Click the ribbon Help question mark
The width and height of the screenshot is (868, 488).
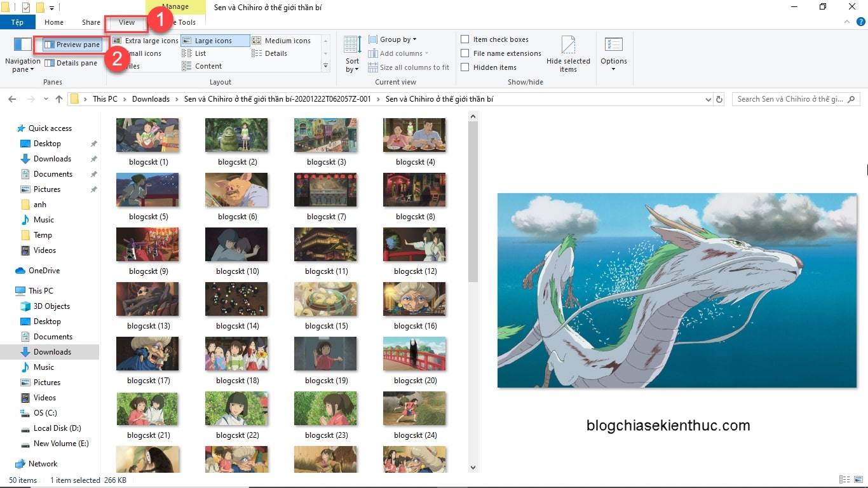861,22
